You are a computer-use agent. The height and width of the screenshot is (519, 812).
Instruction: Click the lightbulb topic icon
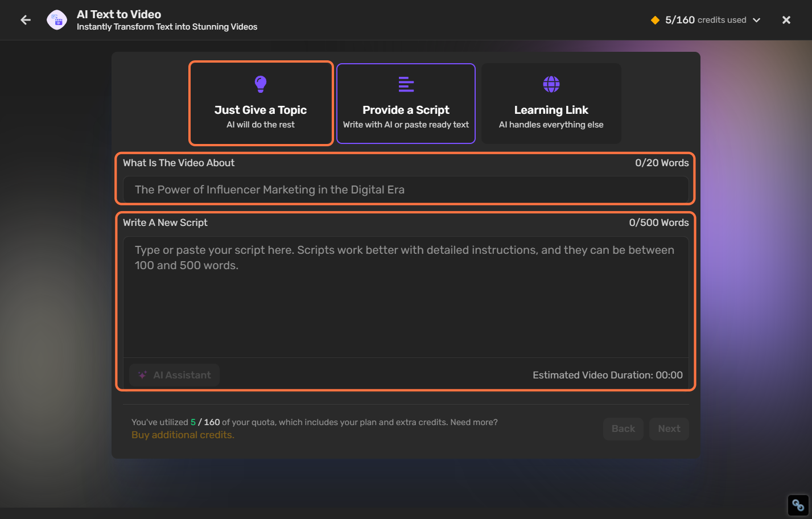tap(261, 84)
